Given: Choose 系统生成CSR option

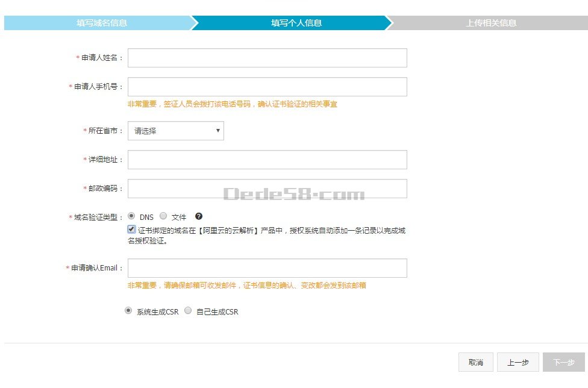Looking at the screenshot, I should point(128,311).
